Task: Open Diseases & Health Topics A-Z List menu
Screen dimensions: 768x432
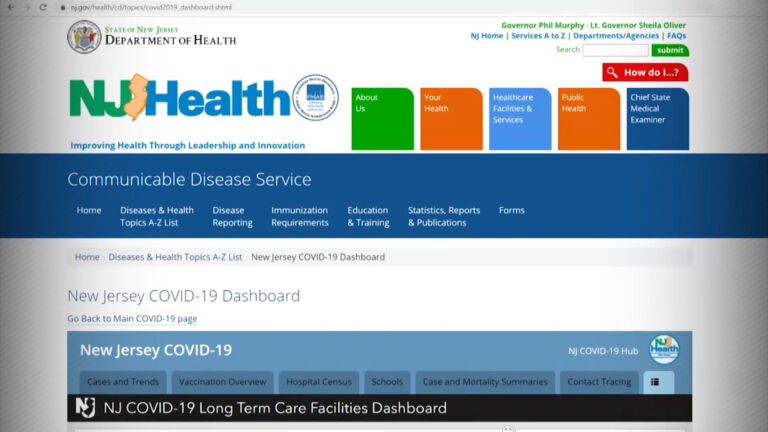Action: (157, 216)
